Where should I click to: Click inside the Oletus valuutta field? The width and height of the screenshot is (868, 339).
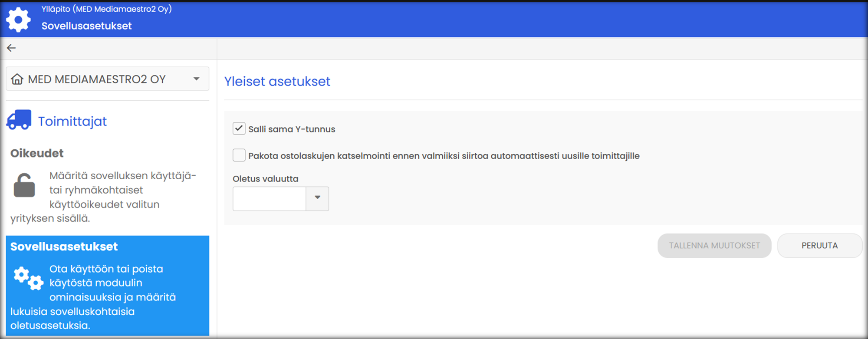coord(270,198)
